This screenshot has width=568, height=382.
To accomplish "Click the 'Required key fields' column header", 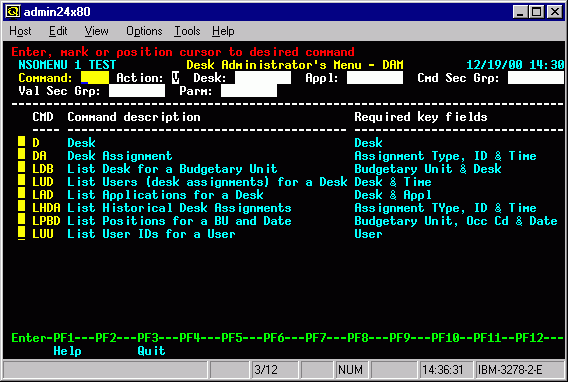I will pos(421,117).
